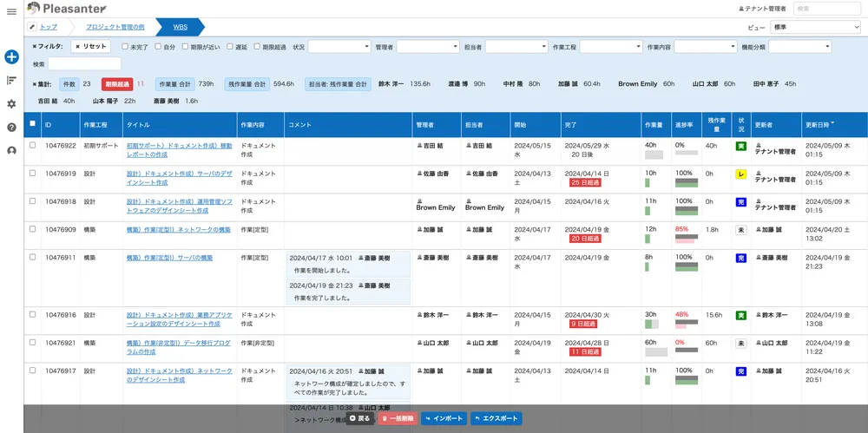Click the 作業を開始しました comment entry
Screen dimensions: 868x433
tap(349, 264)
